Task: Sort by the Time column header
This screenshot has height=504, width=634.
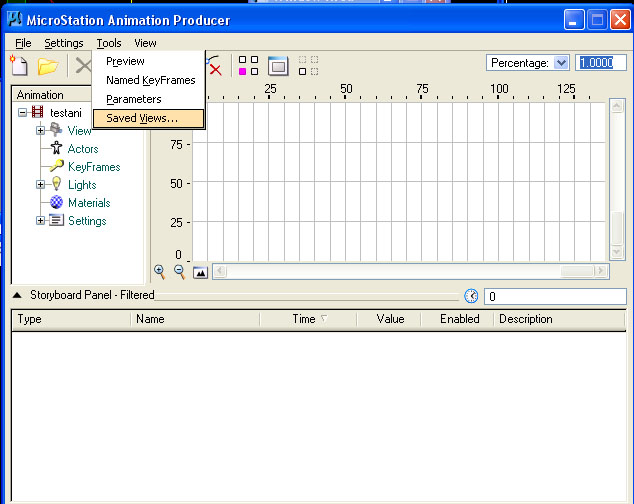Action: (308, 319)
